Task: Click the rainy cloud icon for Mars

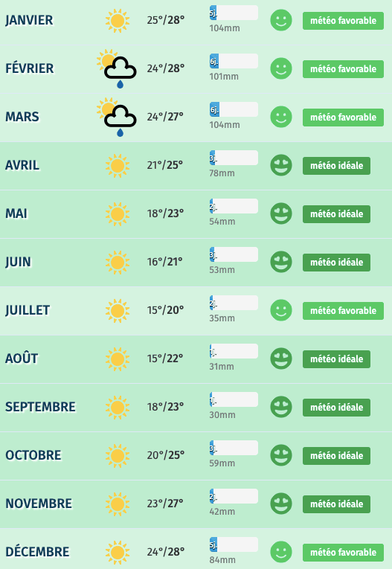Action: (x=117, y=118)
